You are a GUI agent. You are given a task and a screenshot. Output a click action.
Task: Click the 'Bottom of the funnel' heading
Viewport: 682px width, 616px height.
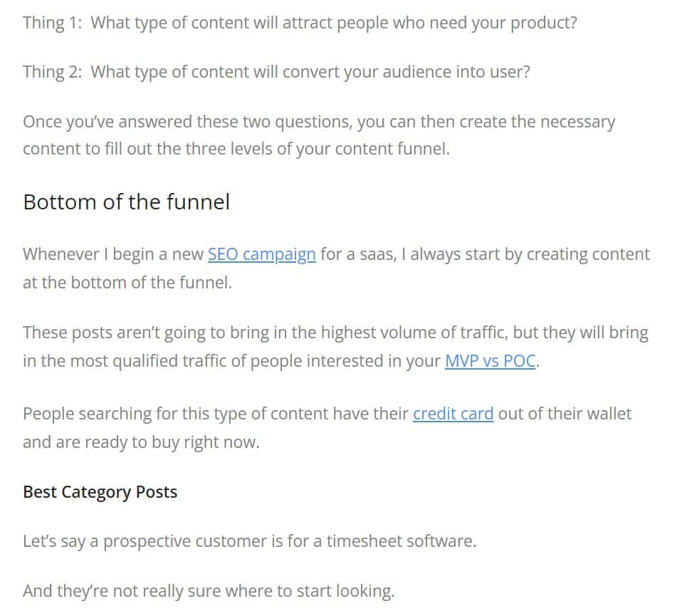click(126, 202)
